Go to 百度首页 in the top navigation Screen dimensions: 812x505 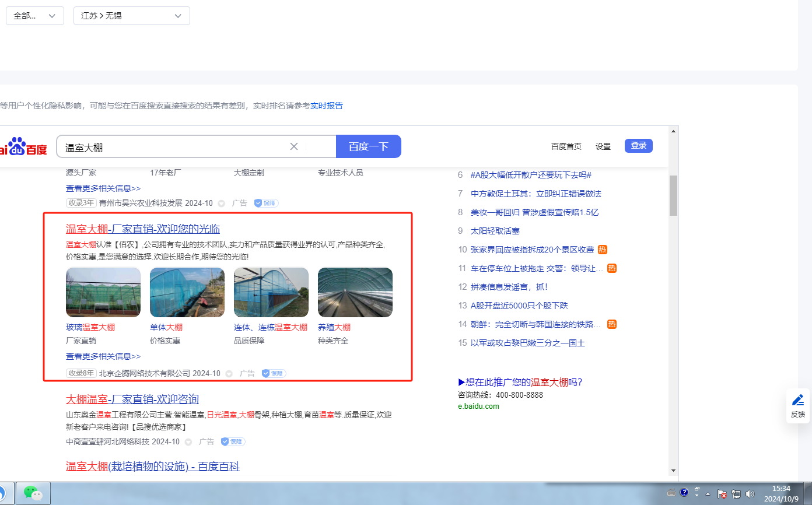pyautogui.click(x=566, y=146)
